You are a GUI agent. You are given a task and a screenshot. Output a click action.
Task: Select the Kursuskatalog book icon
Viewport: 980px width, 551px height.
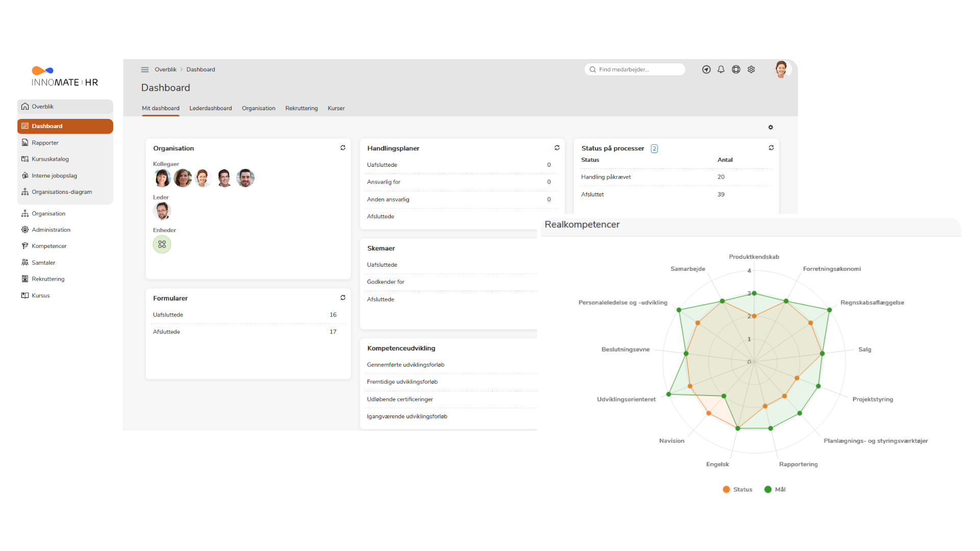[x=25, y=159]
